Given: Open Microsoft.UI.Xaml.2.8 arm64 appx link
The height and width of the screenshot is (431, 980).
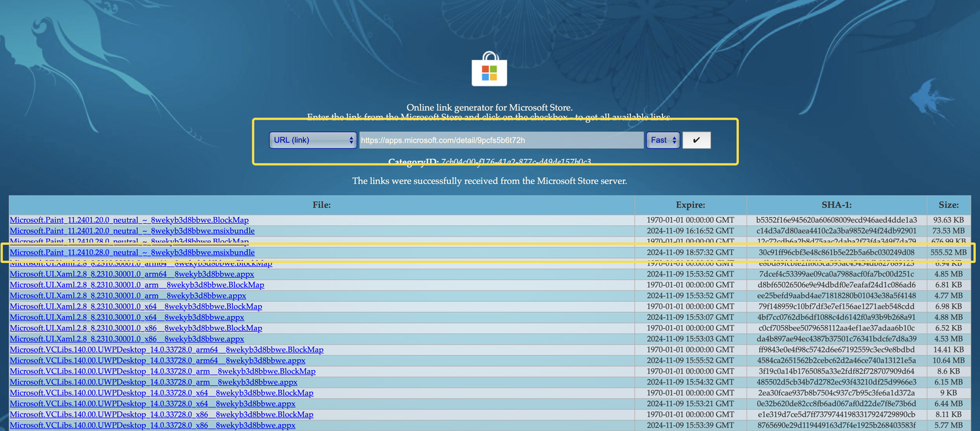Looking at the screenshot, I should click(x=132, y=274).
